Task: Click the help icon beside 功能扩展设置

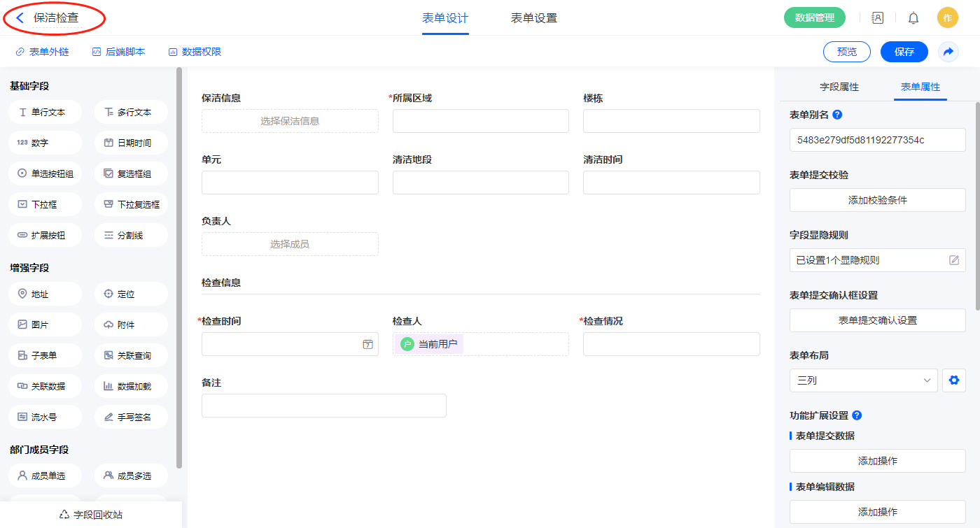Action: tap(857, 415)
